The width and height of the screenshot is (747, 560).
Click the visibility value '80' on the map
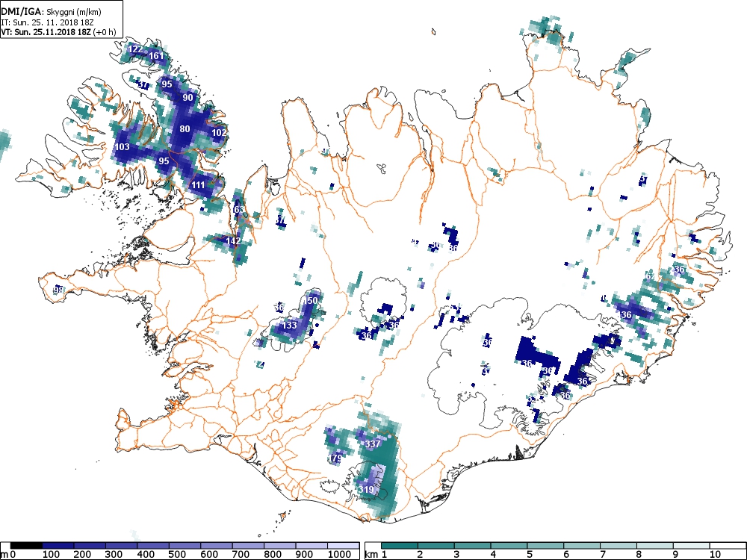coord(185,129)
